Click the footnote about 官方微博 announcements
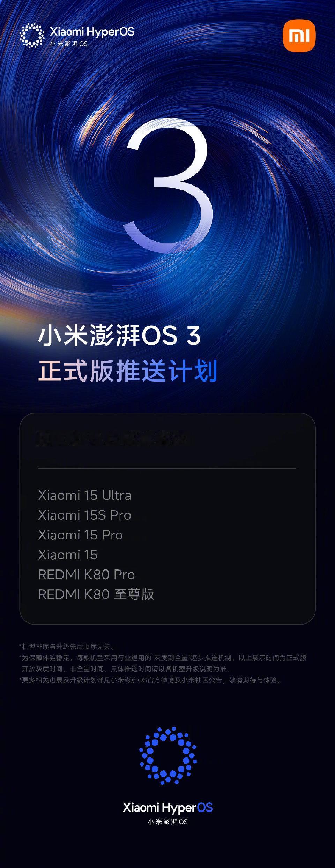Screen dimensions: 335x868 [x=151, y=680]
